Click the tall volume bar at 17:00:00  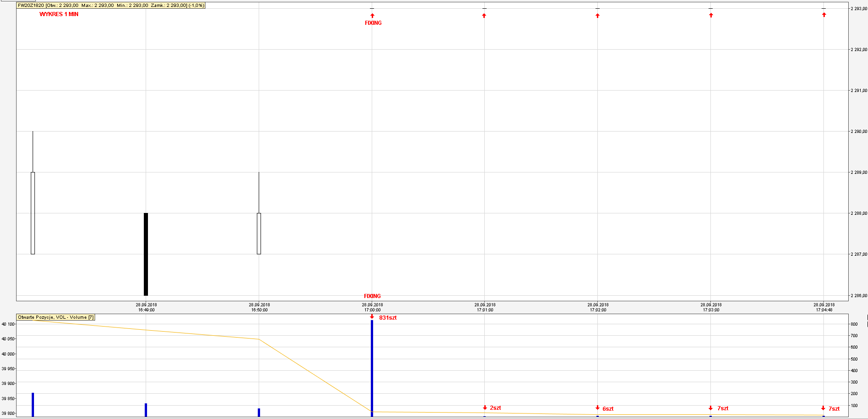(372, 368)
